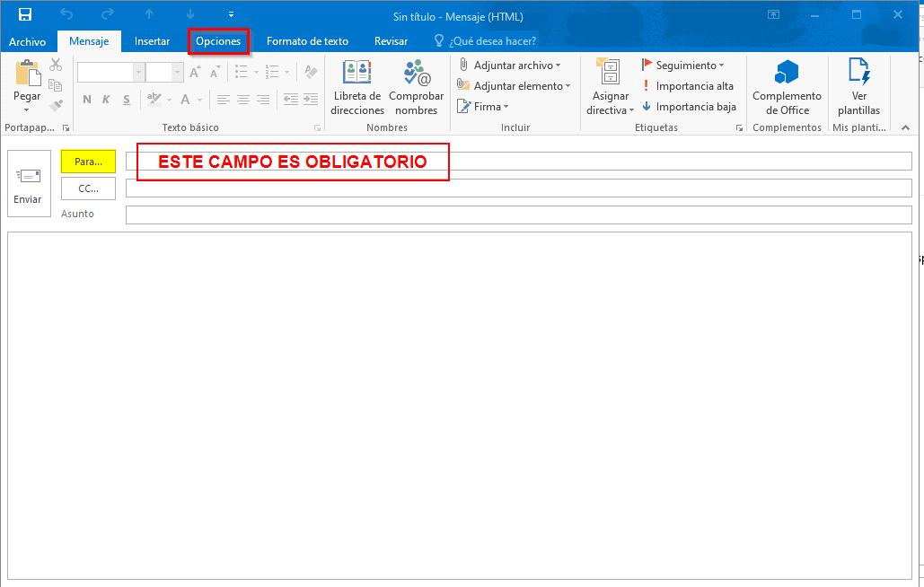
Task: Toggle bold with the N button
Action: click(x=86, y=100)
